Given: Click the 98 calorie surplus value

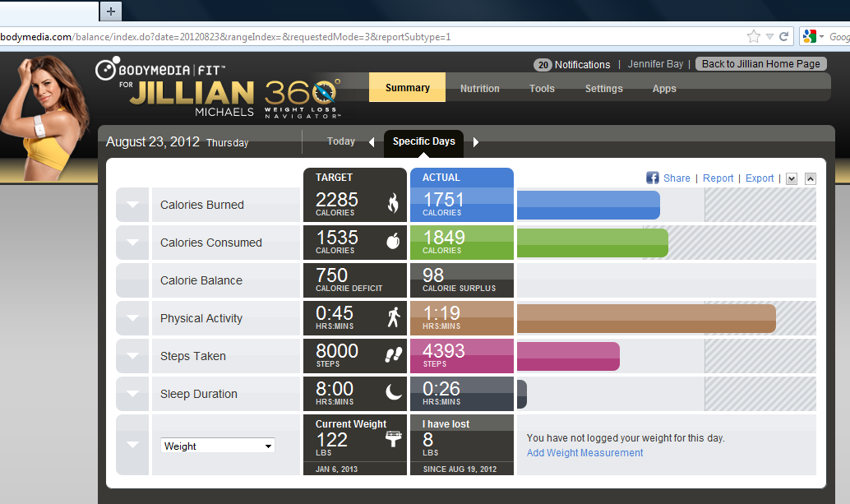Looking at the screenshot, I should [433, 275].
